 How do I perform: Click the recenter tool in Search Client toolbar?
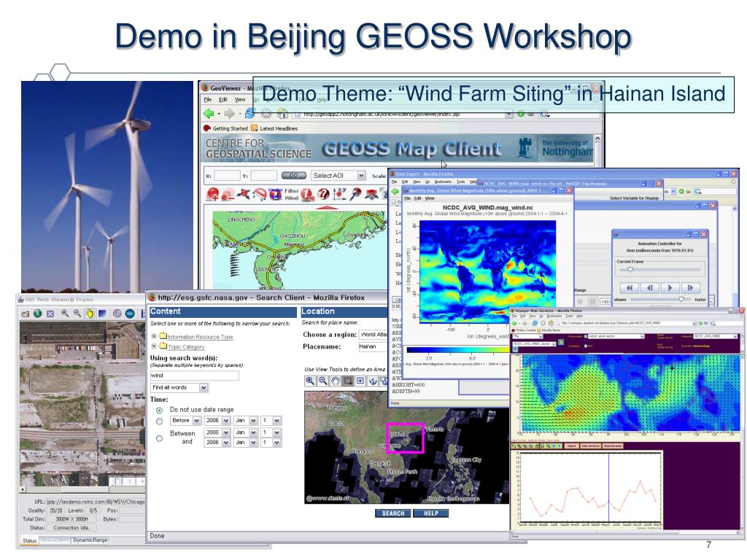point(360,381)
